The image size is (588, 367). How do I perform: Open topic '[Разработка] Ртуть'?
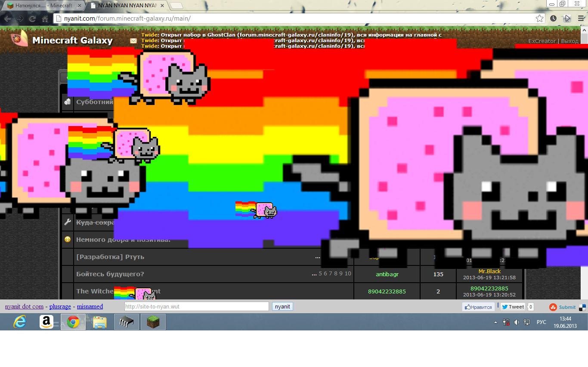pyautogui.click(x=110, y=257)
